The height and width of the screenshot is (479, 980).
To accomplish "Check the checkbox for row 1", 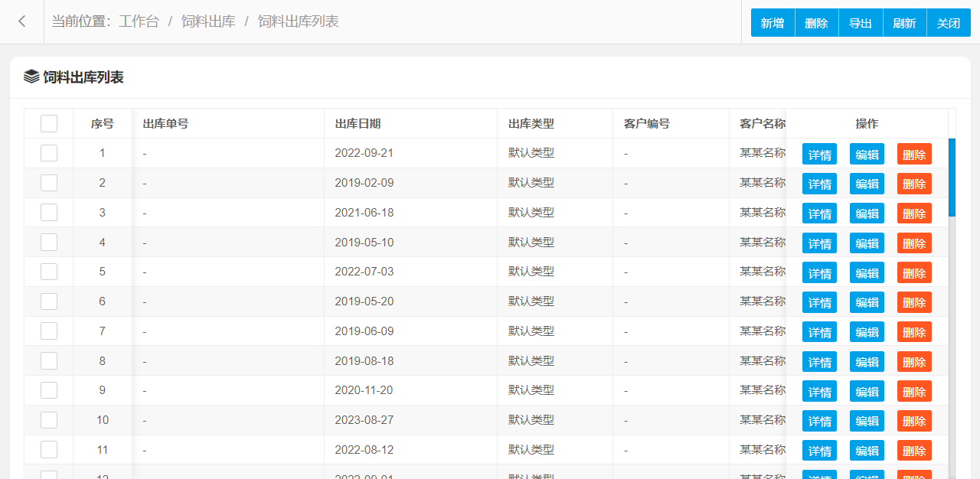I will (x=49, y=153).
